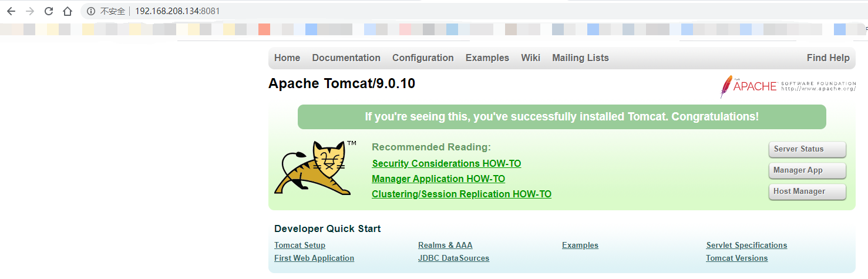This screenshot has width=868, height=279.
Task: Open the Find Help link
Action: point(828,58)
